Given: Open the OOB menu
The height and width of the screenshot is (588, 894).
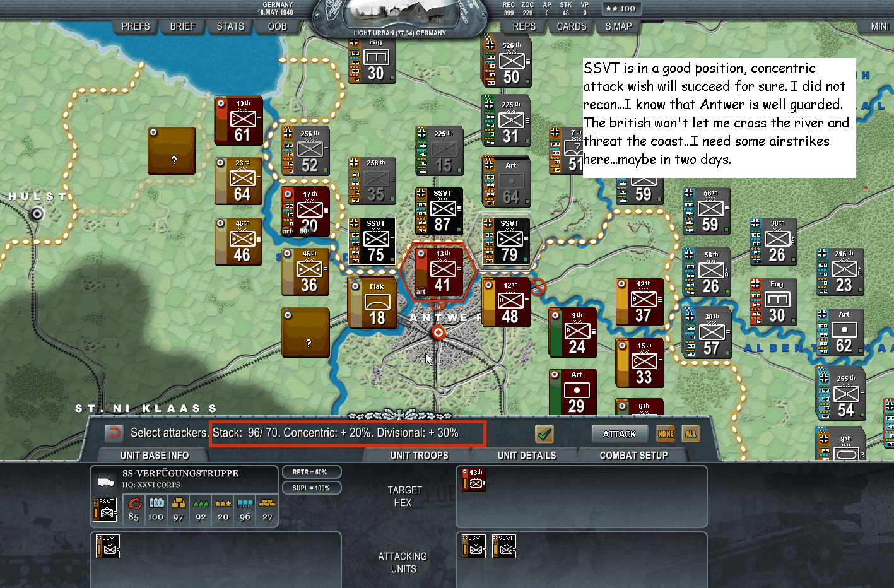Looking at the screenshot, I should click(x=277, y=26).
